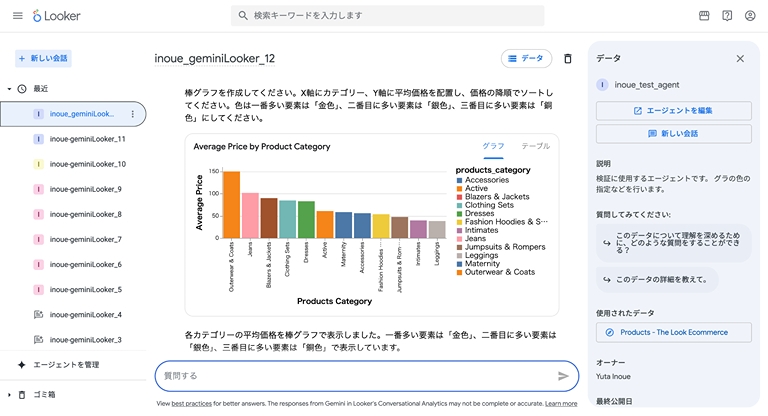
Task: Select suggestion about deepening data understanding
Action: [673, 243]
